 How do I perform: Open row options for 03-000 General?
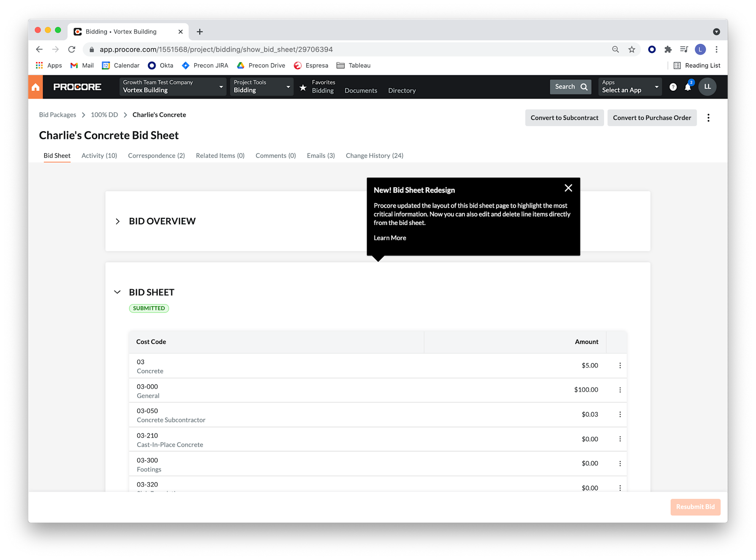click(620, 390)
